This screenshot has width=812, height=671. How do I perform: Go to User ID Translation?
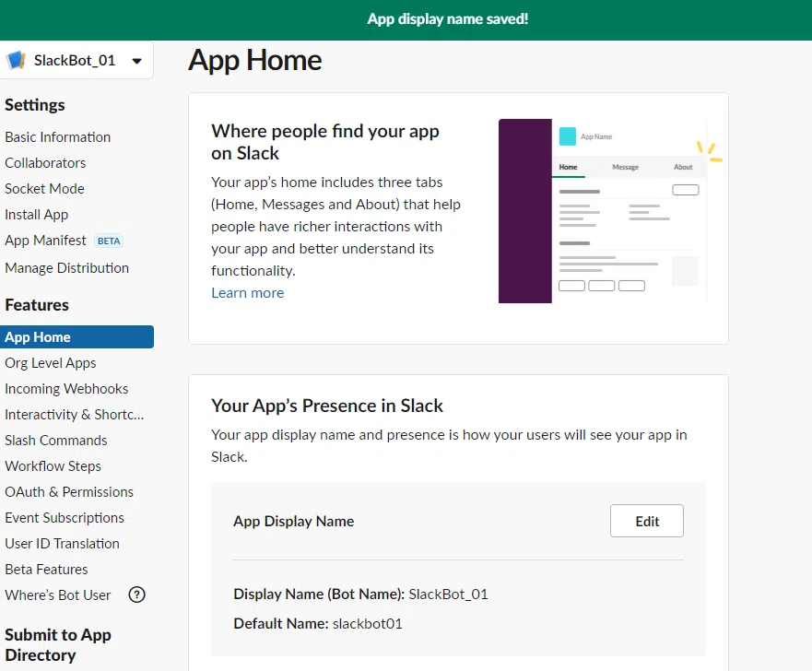[x=62, y=544]
